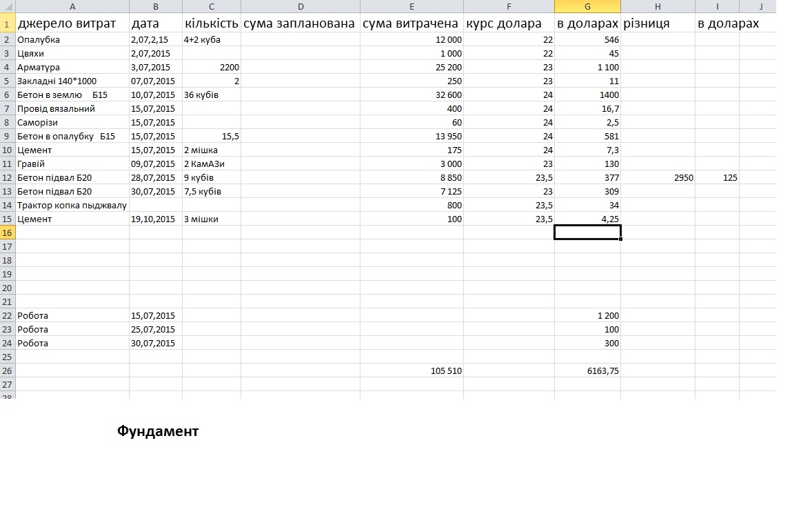Select column E header
812x514 pixels.
[412, 6]
